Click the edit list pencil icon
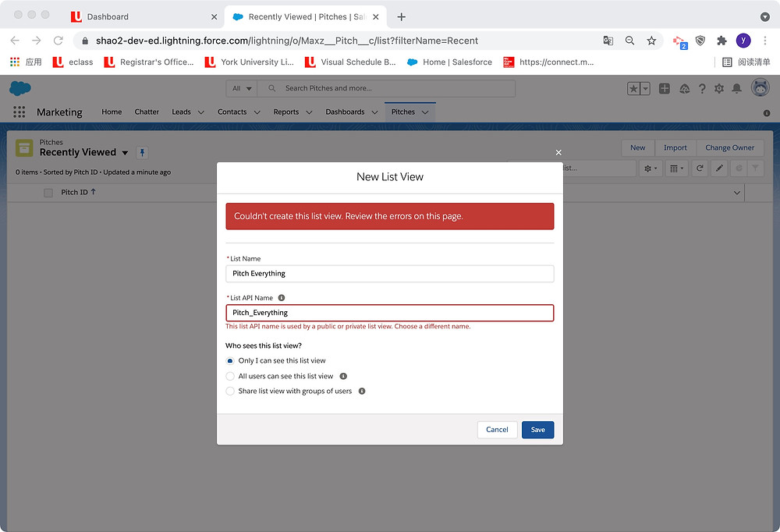The width and height of the screenshot is (780, 532). [x=719, y=168]
